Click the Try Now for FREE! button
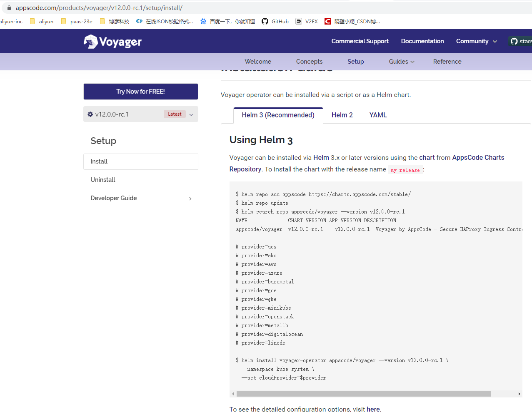 [x=141, y=92]
